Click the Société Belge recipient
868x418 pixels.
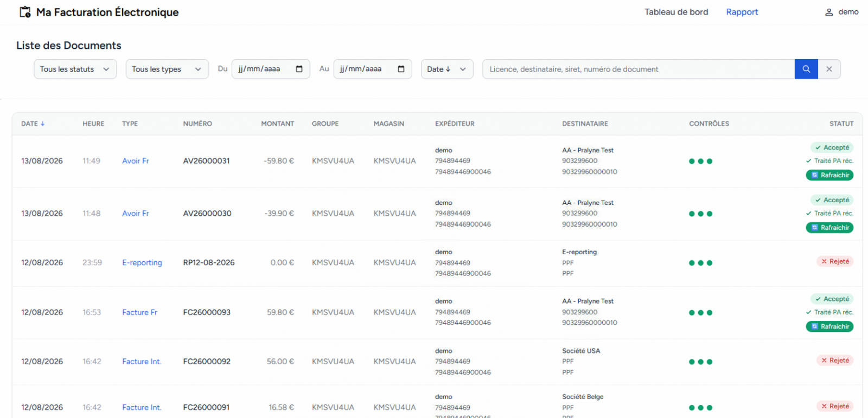583,397
